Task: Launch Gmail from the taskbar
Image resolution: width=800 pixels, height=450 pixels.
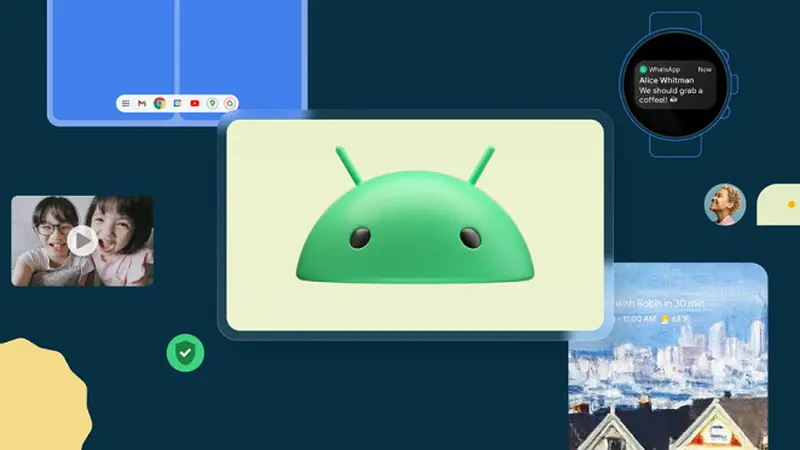Action: [142, 103]
